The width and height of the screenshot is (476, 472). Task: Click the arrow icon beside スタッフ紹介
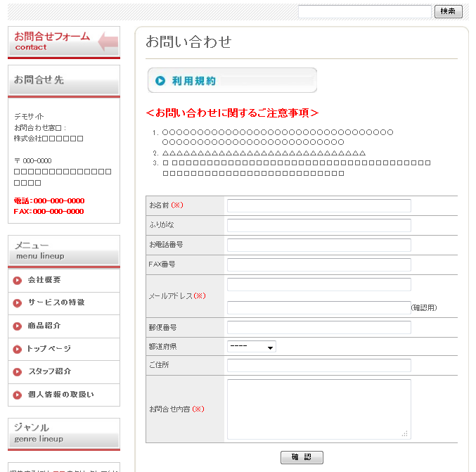click(x=18, y=372)
